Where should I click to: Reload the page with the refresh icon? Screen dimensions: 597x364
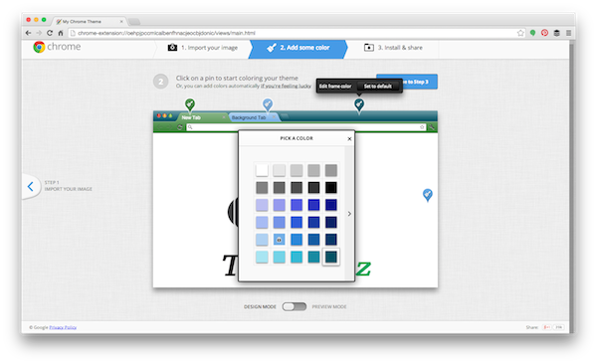(x=50, y=33)
